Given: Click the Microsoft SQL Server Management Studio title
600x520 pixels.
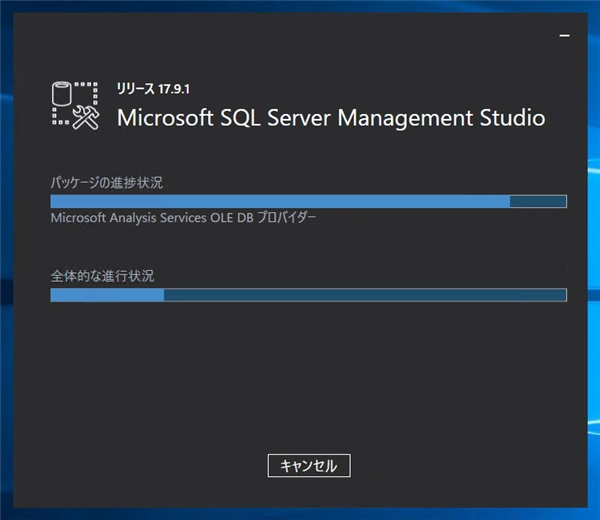Looking at the screenshot, I should click(x=331, y=117).
